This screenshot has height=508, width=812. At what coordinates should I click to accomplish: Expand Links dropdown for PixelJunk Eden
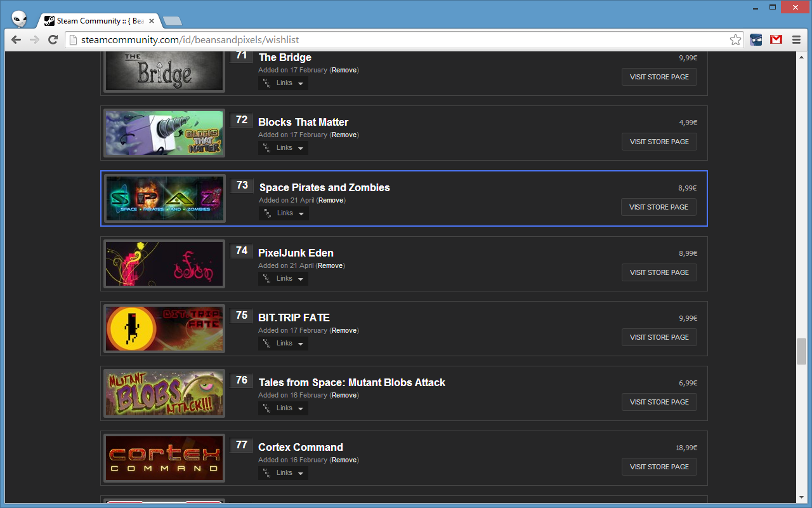(283, 279)
